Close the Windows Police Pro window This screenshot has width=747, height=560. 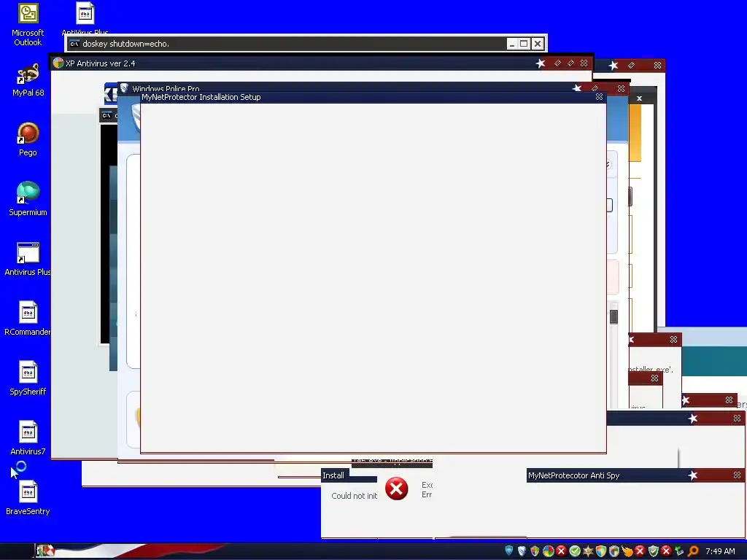click(x=621, y=88)
